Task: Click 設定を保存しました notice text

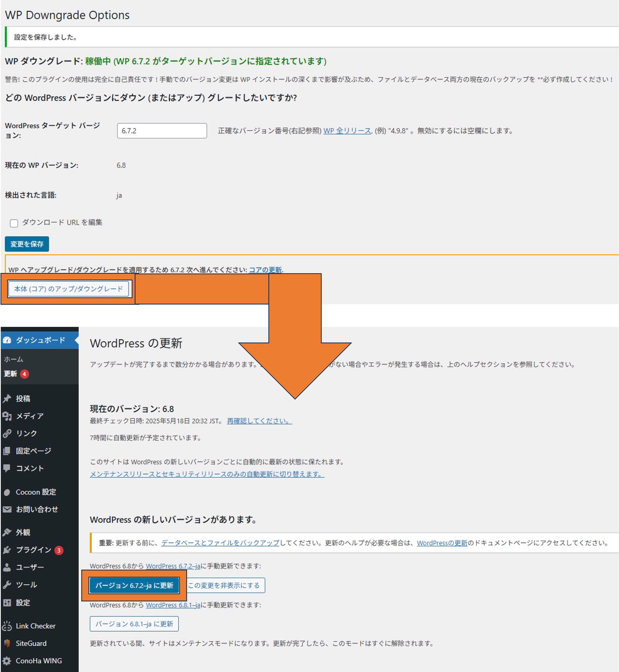Action: [x=46, y=37]
